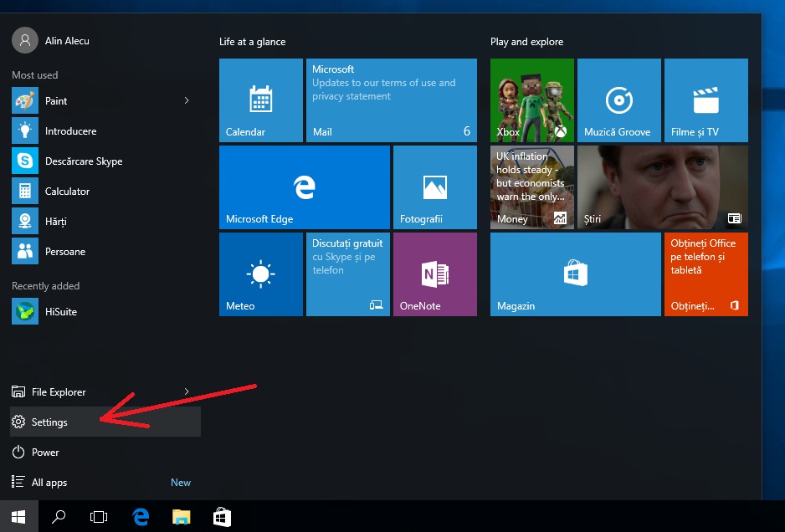Open the Calendar tile
This screenshot has width=785, height=532.
(261, 100)
